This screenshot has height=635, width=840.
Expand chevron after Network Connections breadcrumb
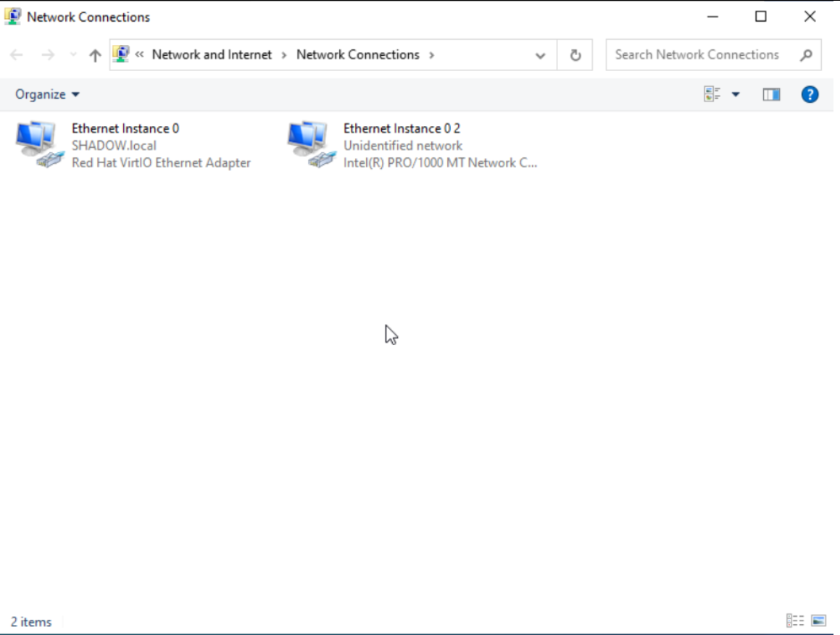tap(432, 54)
